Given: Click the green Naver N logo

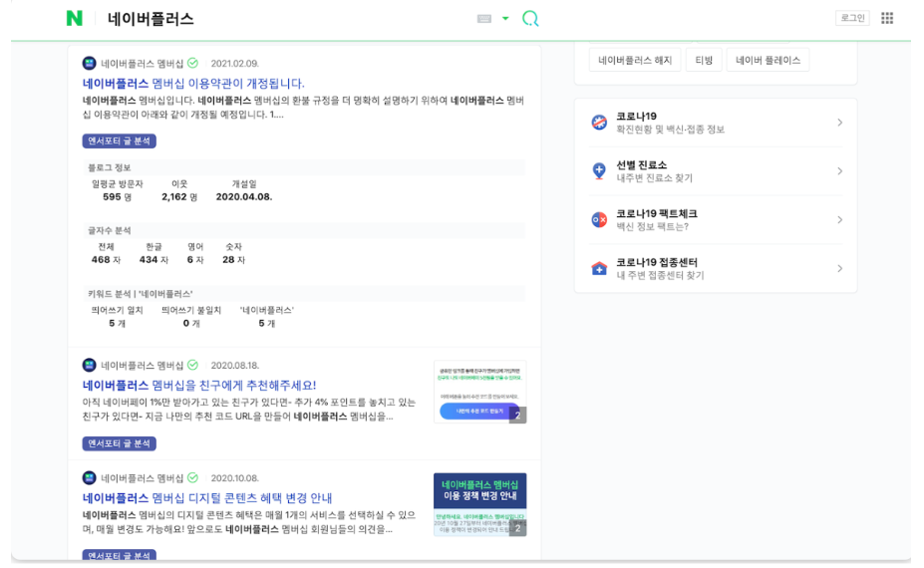Looking at the screenshot, I should [x=74, y=18].
